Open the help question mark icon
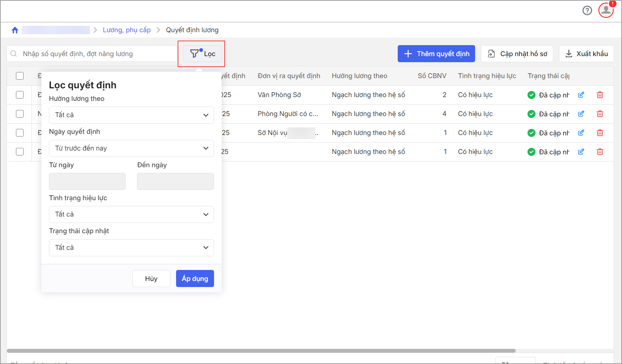Screen dimensions: 622x364 [587, 11]
